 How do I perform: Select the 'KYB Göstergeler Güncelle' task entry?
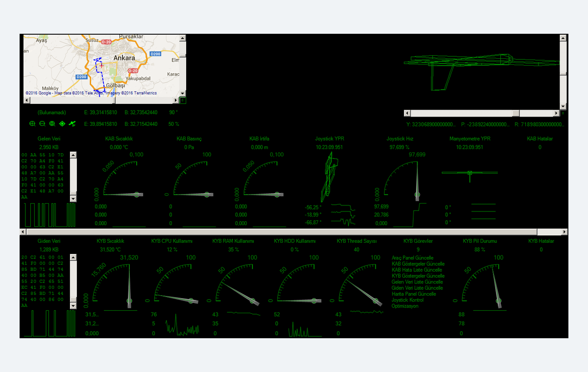click(418, 276)
